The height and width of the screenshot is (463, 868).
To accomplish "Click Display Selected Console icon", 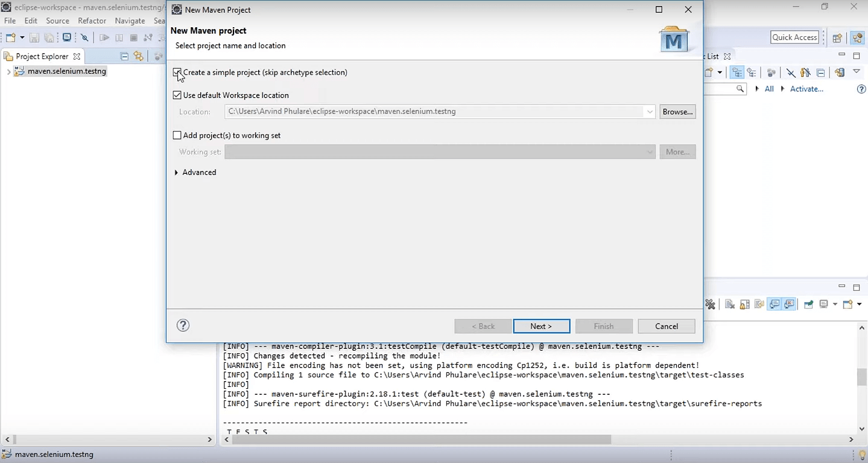I will (x=824, y=304).
